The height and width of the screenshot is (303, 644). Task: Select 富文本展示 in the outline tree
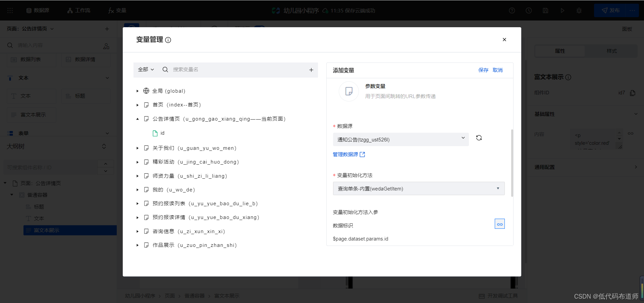[70, 230]
